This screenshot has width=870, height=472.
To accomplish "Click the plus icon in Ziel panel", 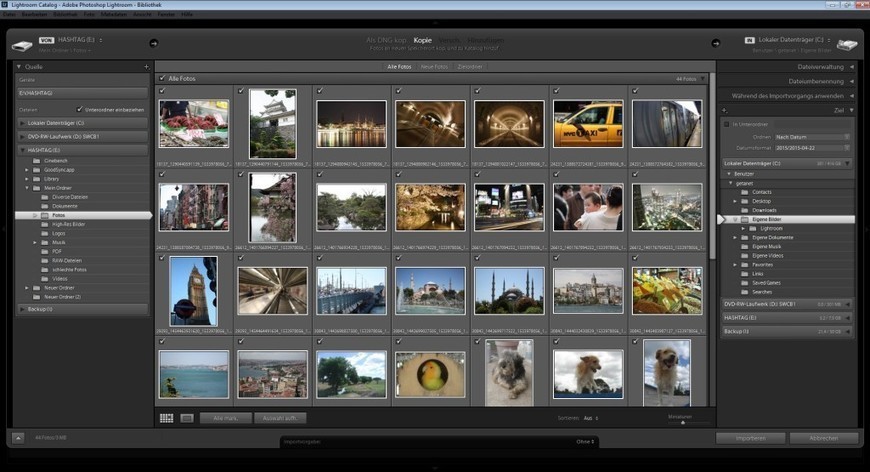I will point(724,110).
